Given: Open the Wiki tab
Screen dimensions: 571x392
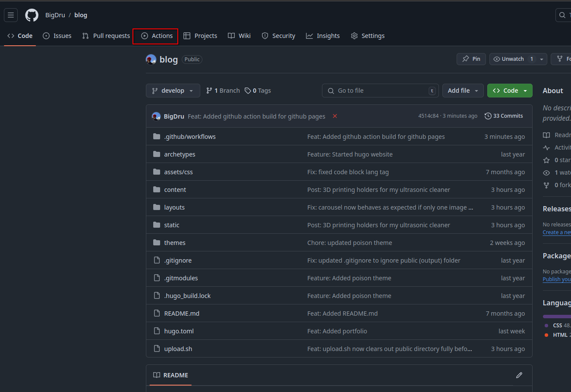Looking at the screenshot, I should coord(240,36).
